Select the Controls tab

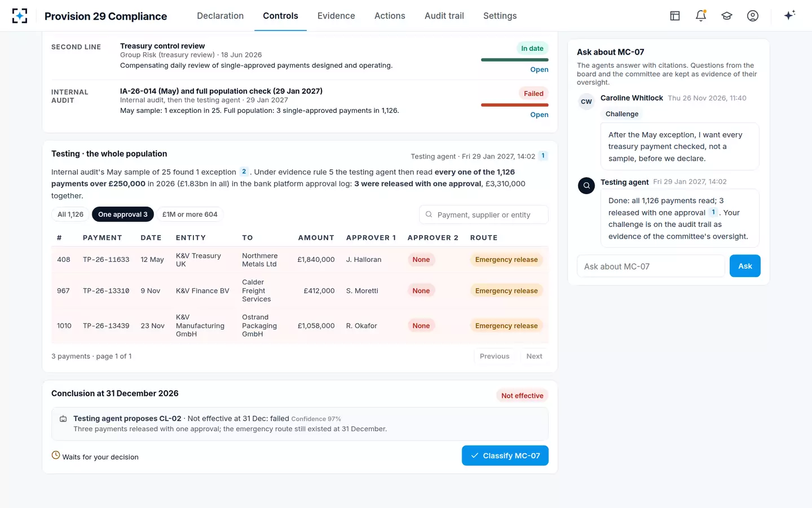pyautogui.click(x=280, y=16)
